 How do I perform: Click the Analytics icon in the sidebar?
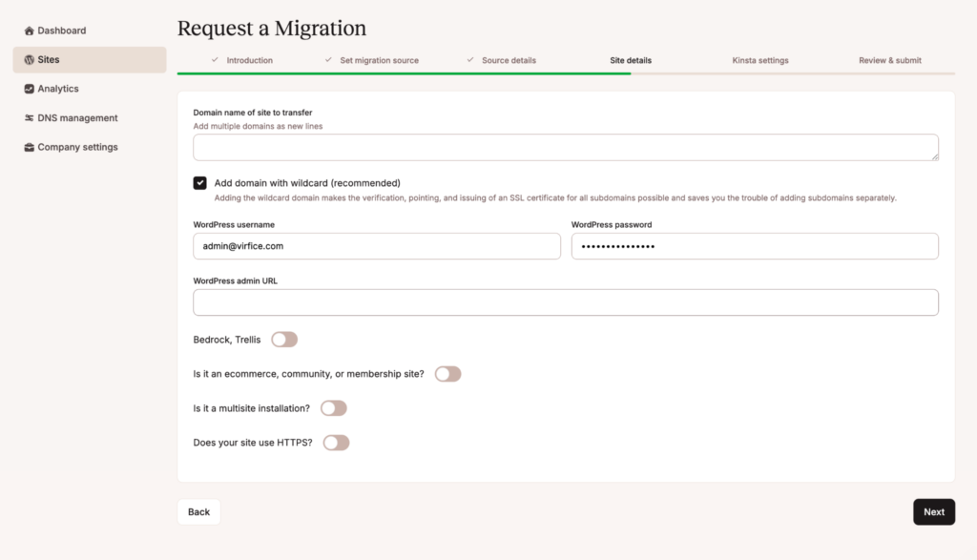click(x=28, y=88)
